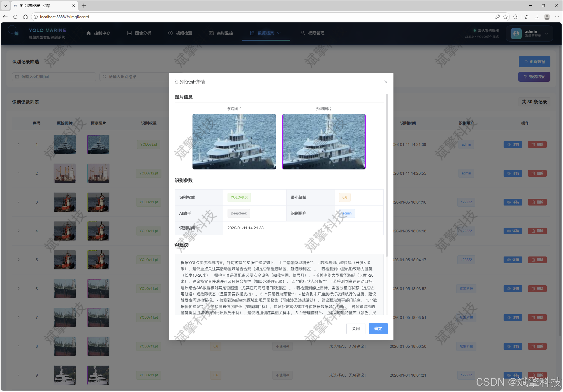
Task: Delete record 8 with trash button
Action: point(537,346)
